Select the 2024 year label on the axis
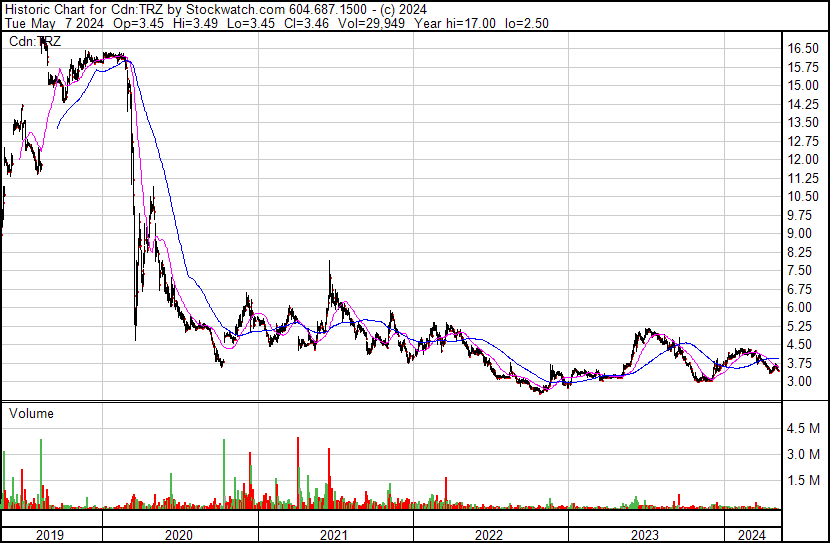 (752, 535)
